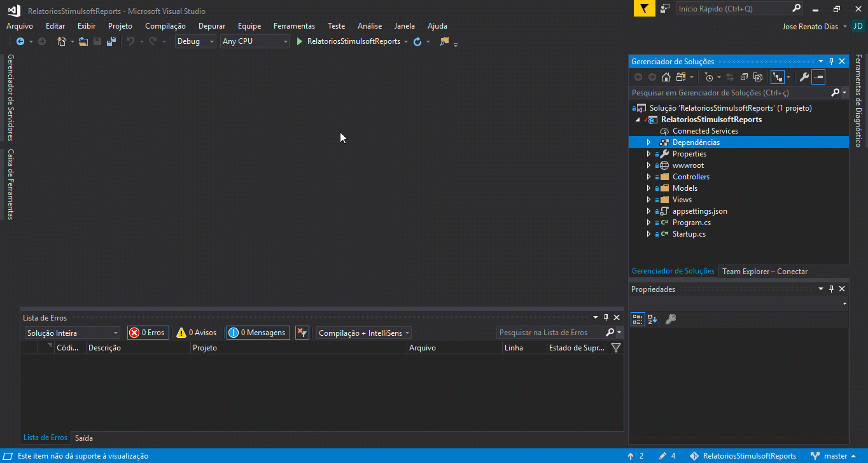This screenshot has width=868, height=463.
Task: Open project properties with the wrench icon
Action: [x=804, y=77]
